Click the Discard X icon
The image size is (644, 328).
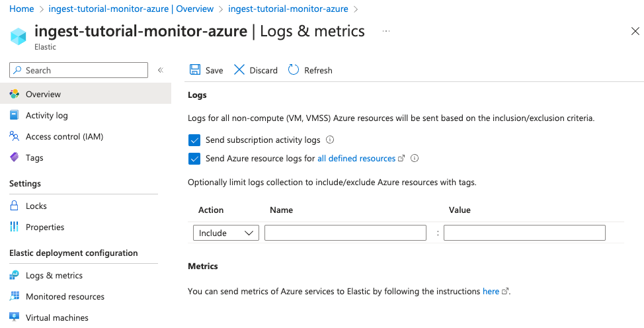[x=239, y=70]
